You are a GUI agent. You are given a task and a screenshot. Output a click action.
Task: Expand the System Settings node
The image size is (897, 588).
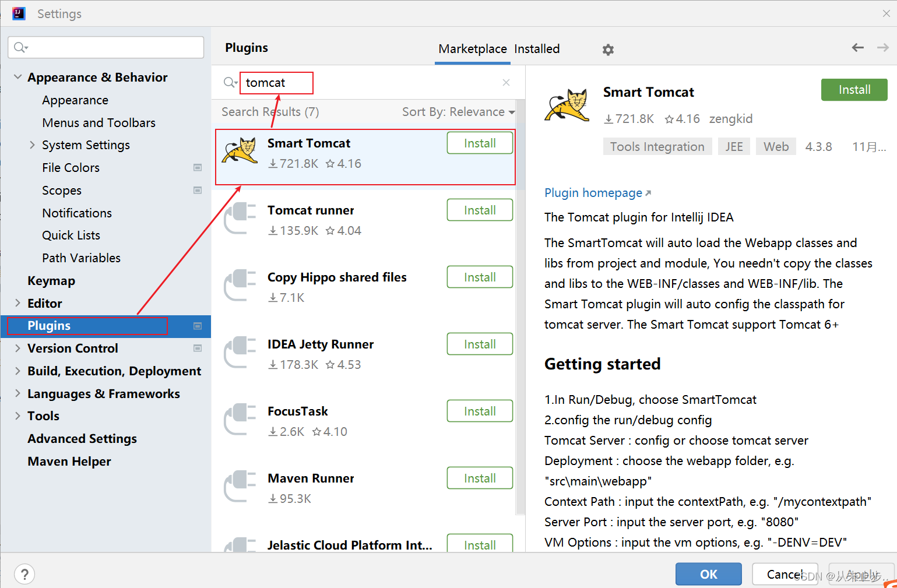pos(33,145)
